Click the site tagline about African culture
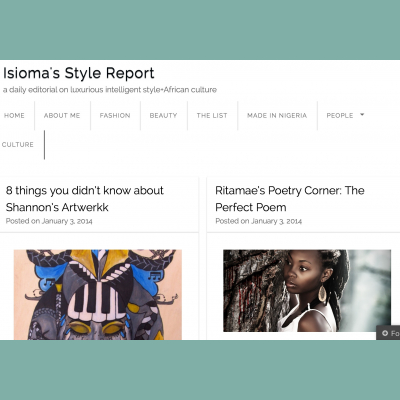 pyautogui.click(x=110, y=90)
